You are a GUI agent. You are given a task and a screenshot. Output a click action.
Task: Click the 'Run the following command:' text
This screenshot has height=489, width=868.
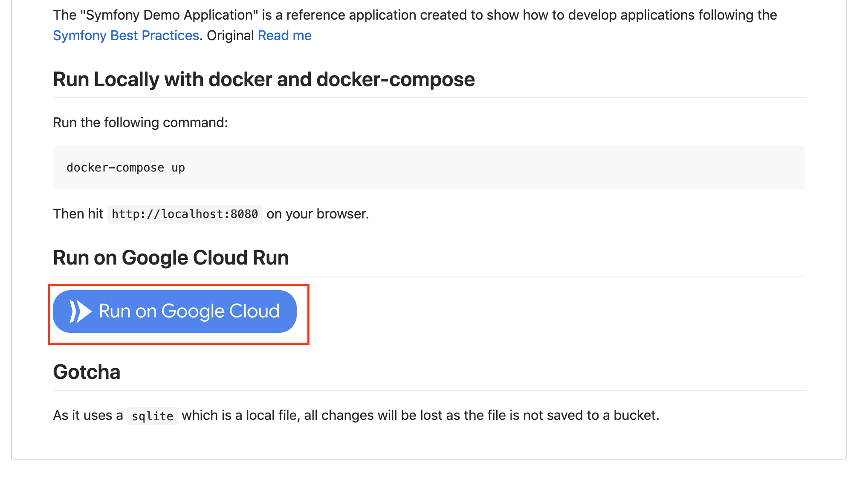click(140, 122)
